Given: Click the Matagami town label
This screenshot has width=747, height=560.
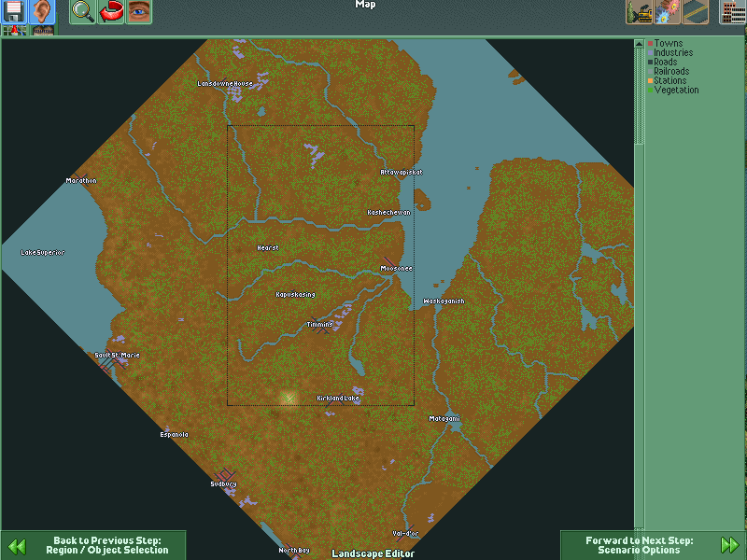Looking at the screenshot, I should (x=444, y=419).
